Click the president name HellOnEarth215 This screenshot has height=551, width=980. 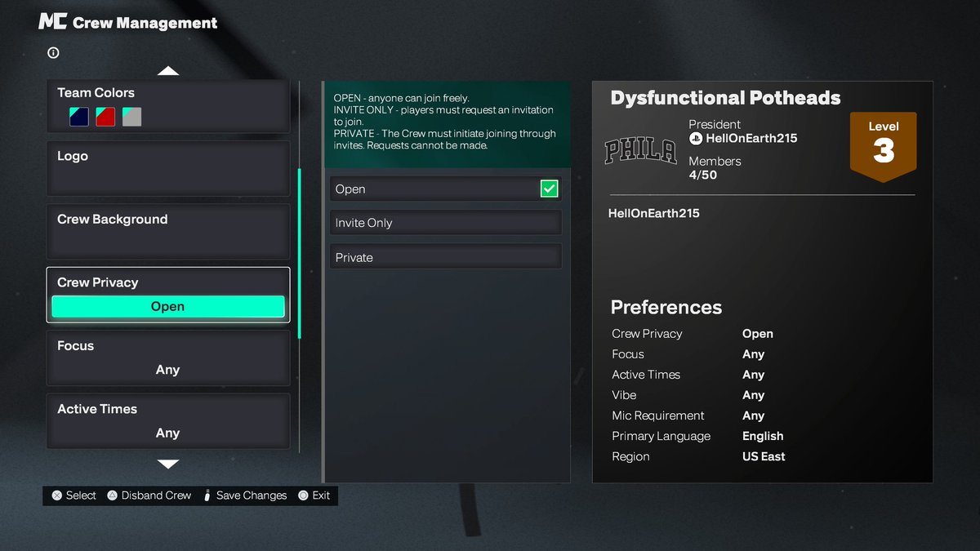point(751,139)
